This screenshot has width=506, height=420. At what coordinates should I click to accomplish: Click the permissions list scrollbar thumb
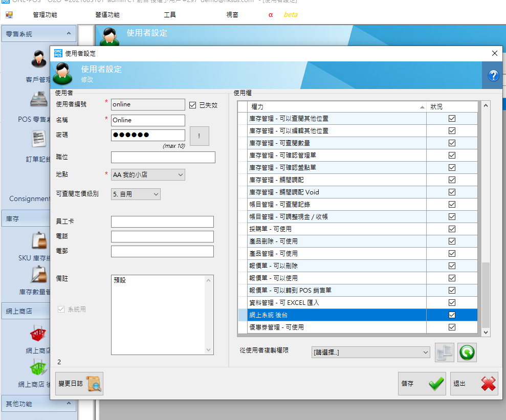(486, 295)
